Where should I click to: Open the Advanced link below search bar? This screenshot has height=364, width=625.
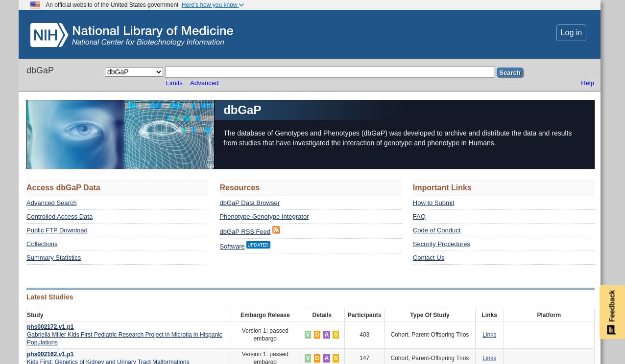click(204, 83)
